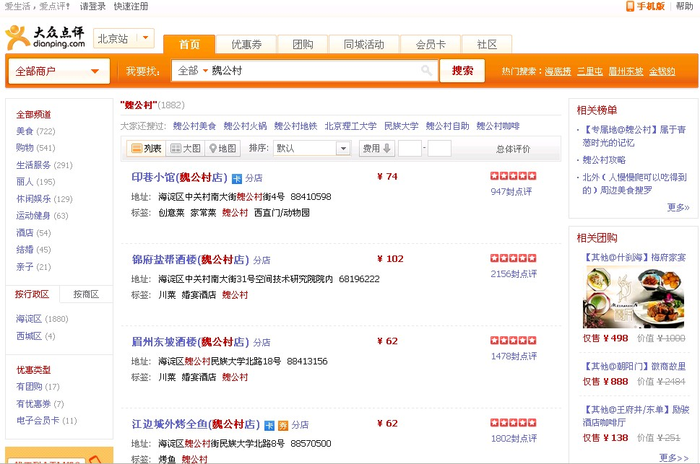Open 2156封点评 reviews
The image size is (700, 464).
point(513,274)
